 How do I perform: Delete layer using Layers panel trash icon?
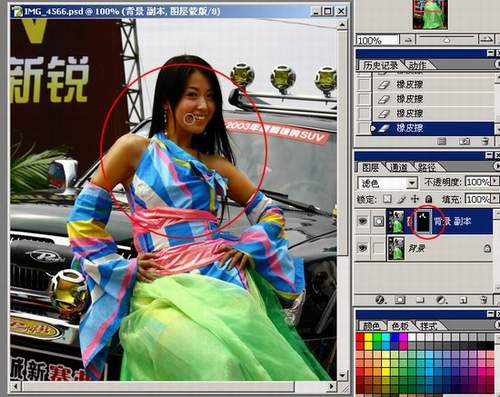click(484, 300)
